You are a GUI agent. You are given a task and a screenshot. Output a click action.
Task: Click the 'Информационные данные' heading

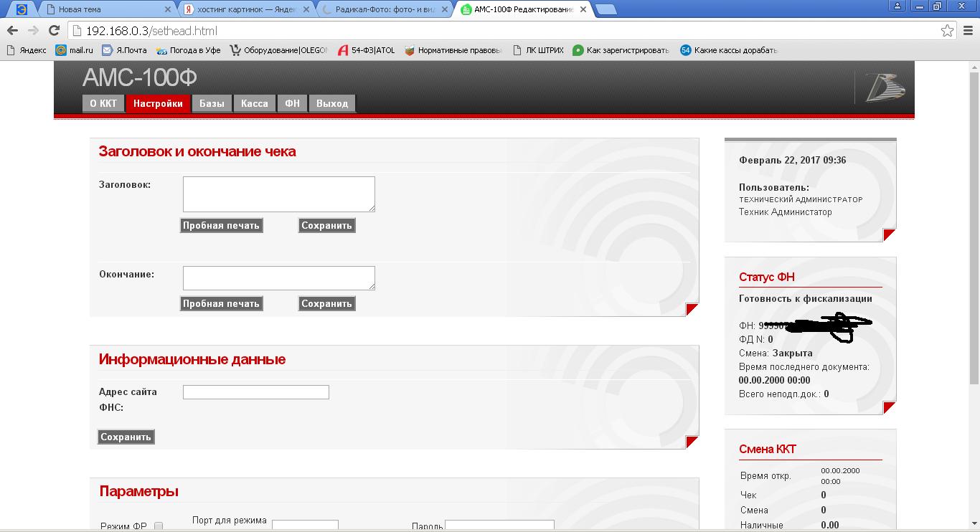coord(192,359)
